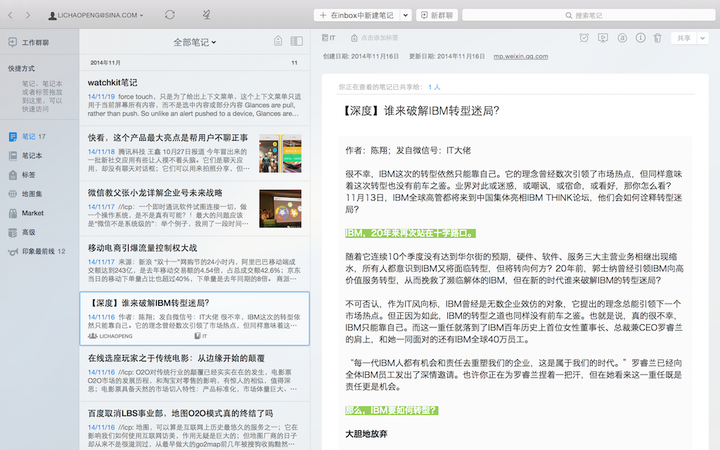Open Tags (标签) in sidebar
Screen dimensions: 720x450
coord(22,175)
